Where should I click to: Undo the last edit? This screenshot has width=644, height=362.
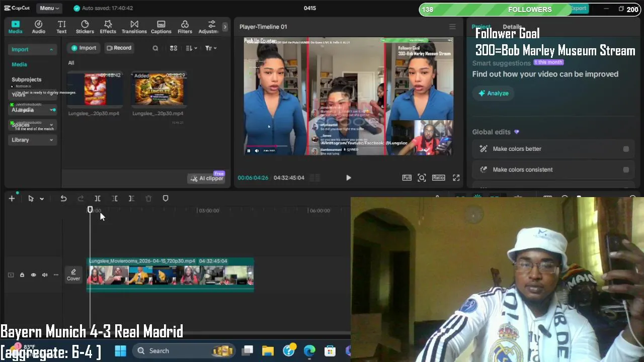coord(63,199)
